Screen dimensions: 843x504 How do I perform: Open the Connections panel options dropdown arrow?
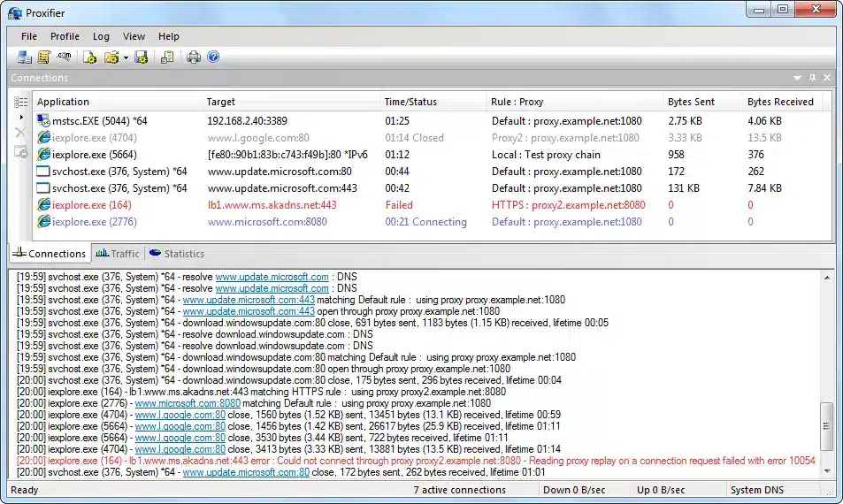[797, 78]
